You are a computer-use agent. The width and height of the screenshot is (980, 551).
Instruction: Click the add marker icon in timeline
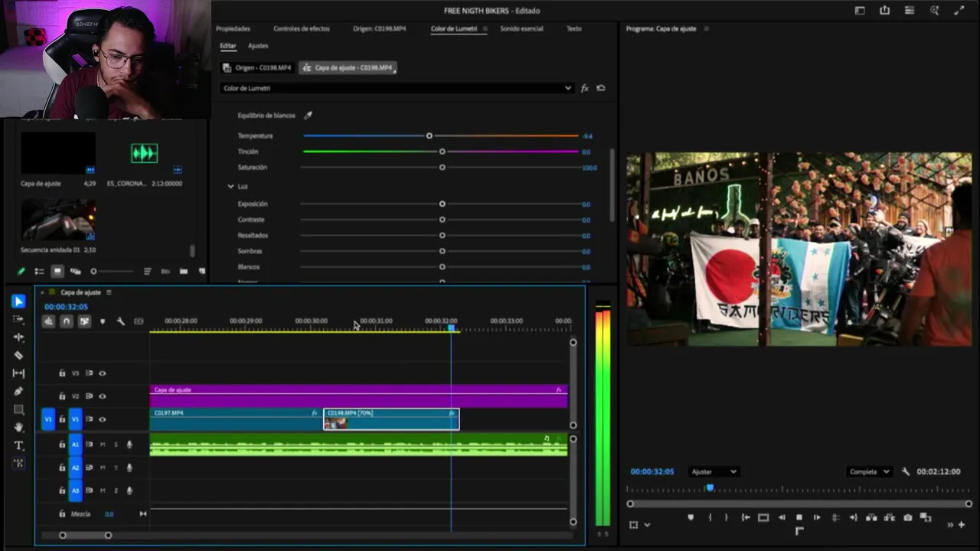[x=103, y=321]
